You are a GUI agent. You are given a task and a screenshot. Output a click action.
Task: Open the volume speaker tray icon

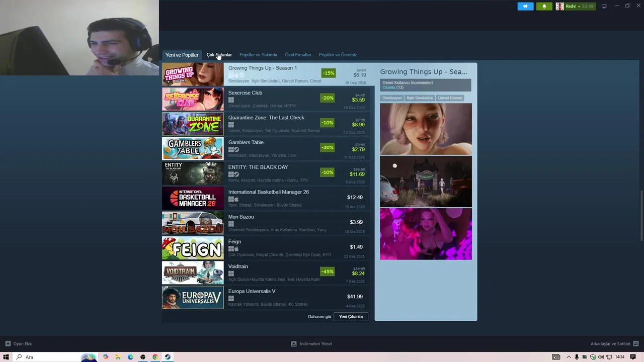click(x=601, y=357)
